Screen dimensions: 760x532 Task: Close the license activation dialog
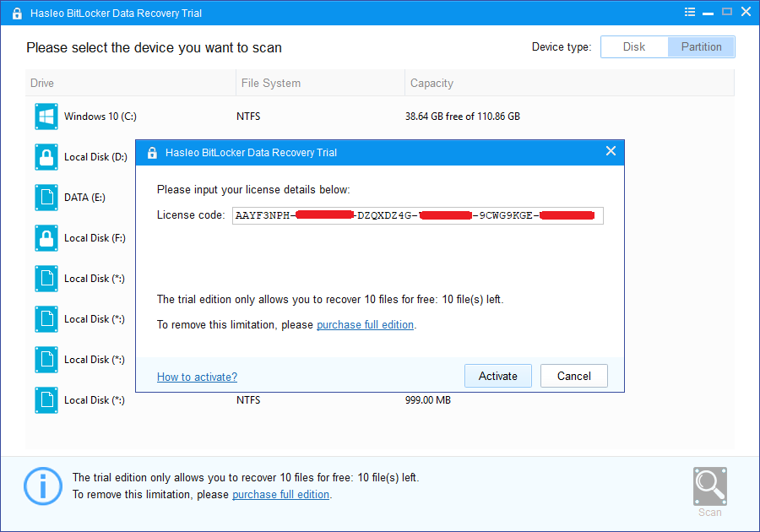click(611, 151)
